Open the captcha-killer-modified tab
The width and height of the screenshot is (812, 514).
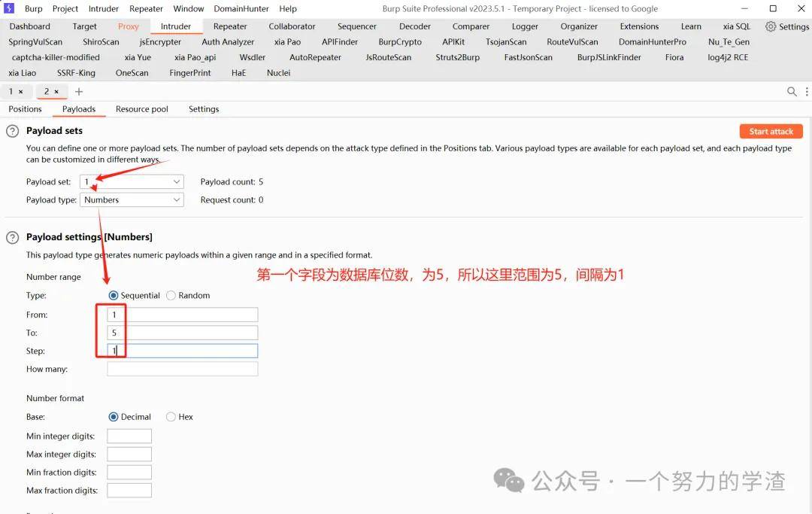56,57
